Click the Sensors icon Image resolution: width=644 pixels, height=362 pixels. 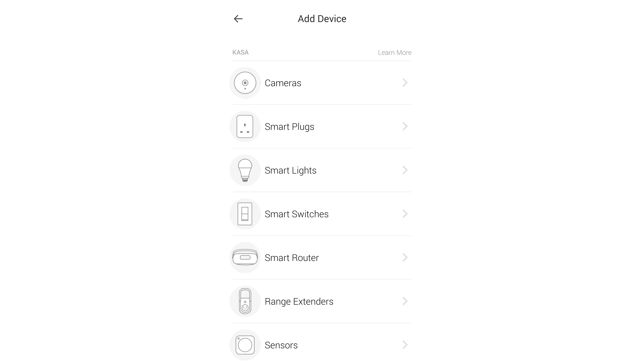click(245, 345)
